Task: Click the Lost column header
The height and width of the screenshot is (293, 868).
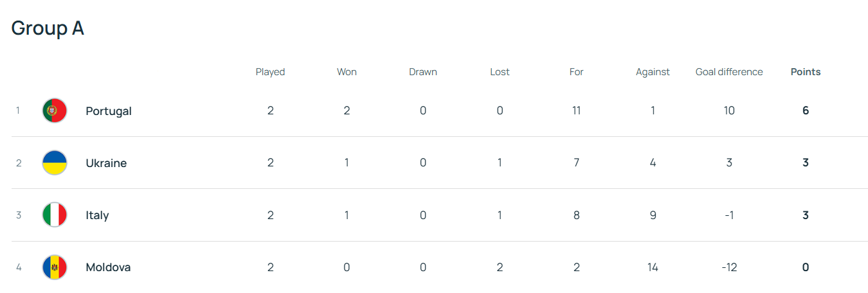Action: [x=500, y=72]
